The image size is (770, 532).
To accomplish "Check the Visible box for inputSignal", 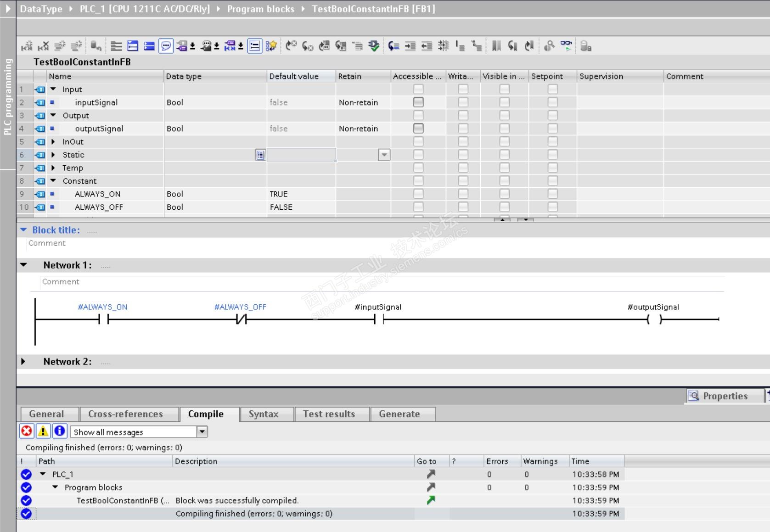I will point(504,102).
